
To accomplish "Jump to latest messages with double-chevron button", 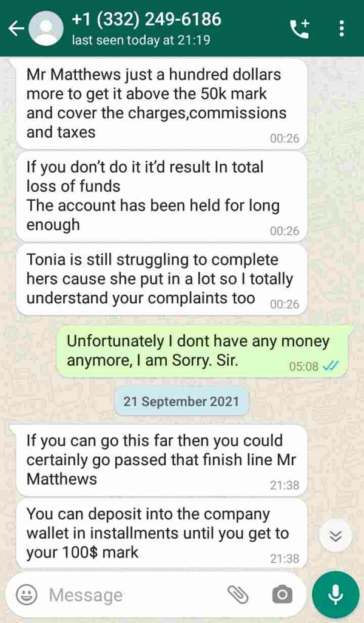I will [x=335, y=536].
